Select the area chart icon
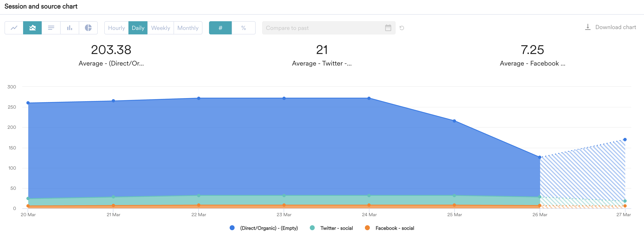644x244 pixels. (33, 28)
